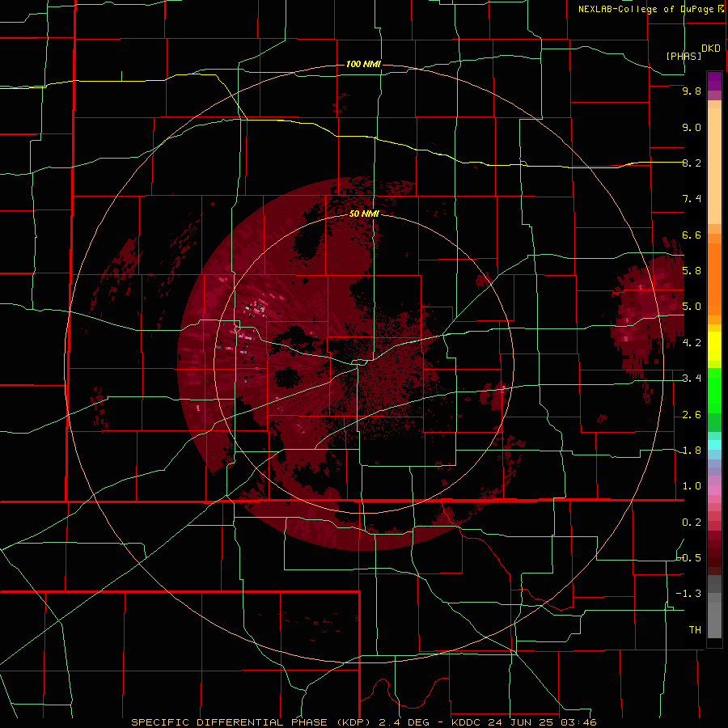Select the 0.2 scale value
This screenshot has width=728, height=728.
692,522
